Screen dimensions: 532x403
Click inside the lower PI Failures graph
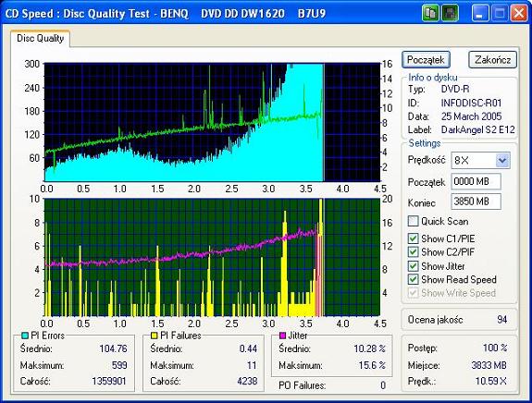[x=213, y=258]
